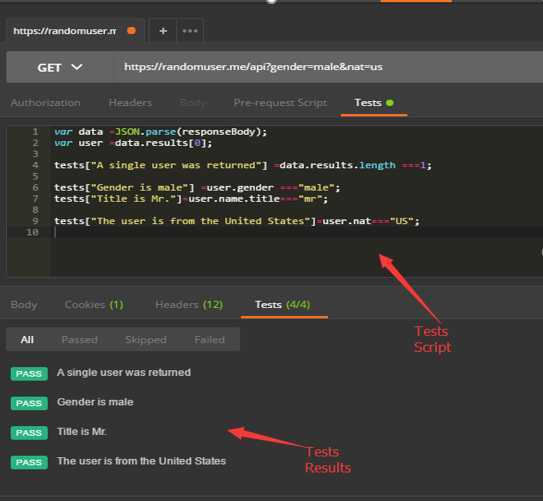This screenshot has height=501, width=543.
Task: Open the Pre-request Script tab
Action: coord(280,103)
